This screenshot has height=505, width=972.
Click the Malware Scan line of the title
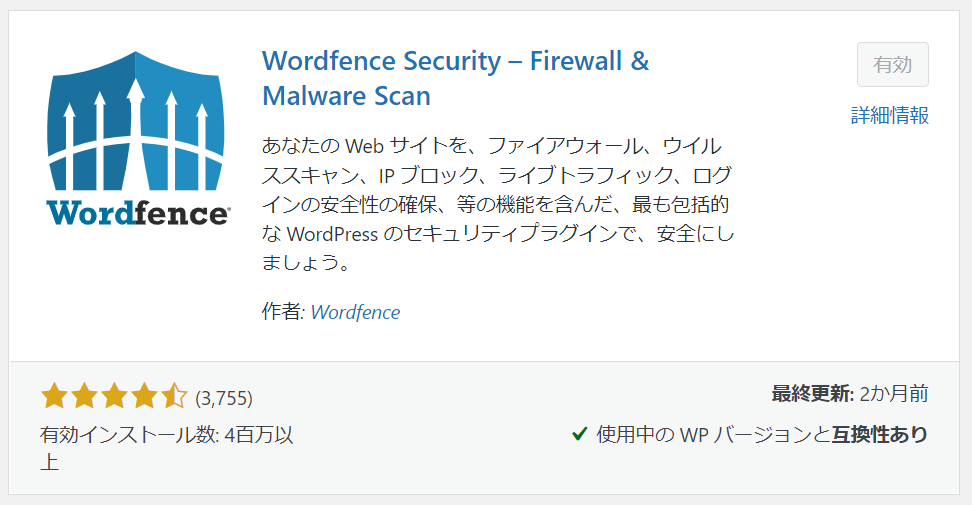(346, 96)
